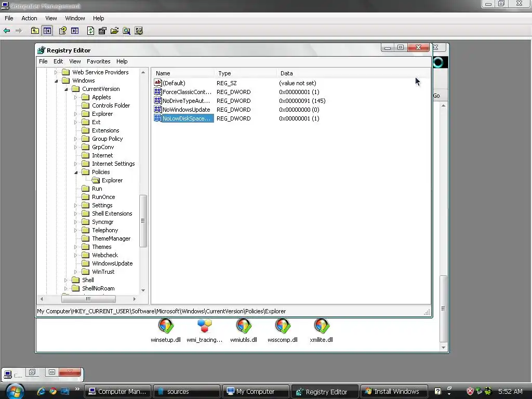Open Computer Management Action menu

[x=29, y=18]
